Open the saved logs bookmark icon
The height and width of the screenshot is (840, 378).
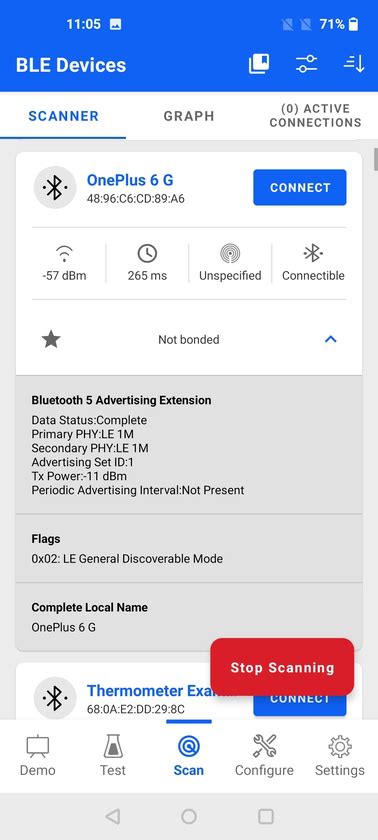pyautogui.click(x=259, y=64)
